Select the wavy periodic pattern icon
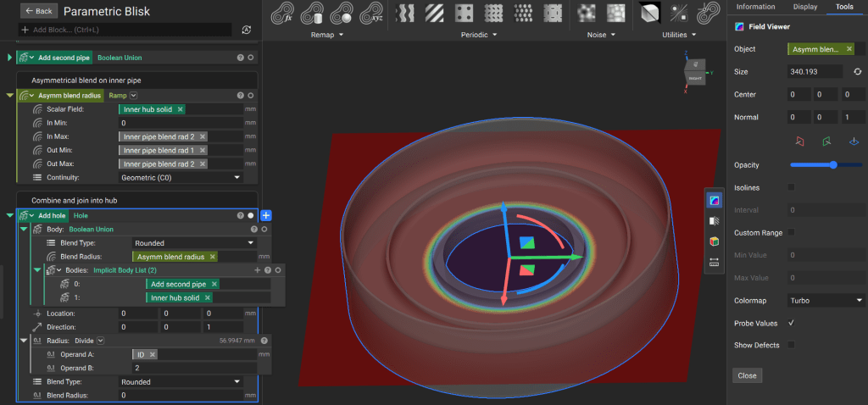Viewport: 868px width, 405px height. coord(406,14)
